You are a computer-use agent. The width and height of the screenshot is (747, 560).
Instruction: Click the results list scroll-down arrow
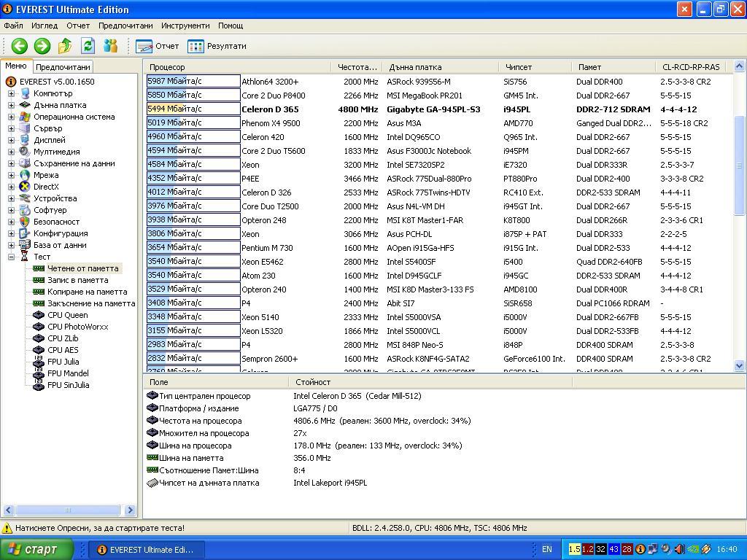tap(740, 366)
